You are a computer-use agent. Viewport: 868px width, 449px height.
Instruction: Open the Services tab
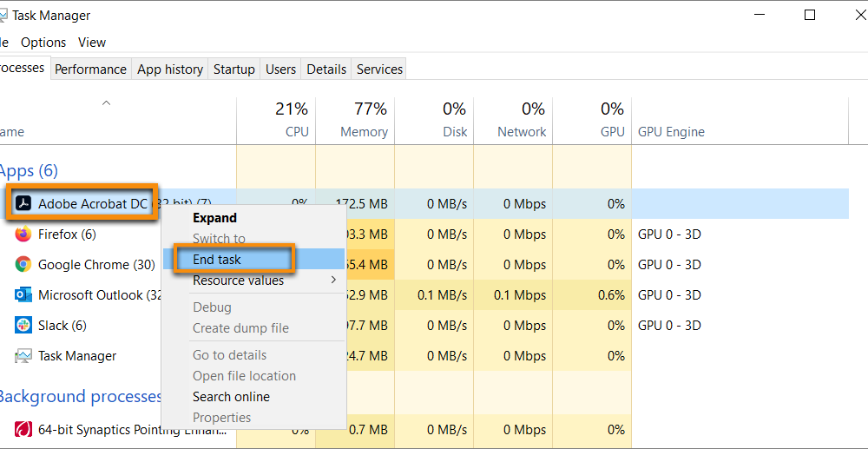click(379, 69)
